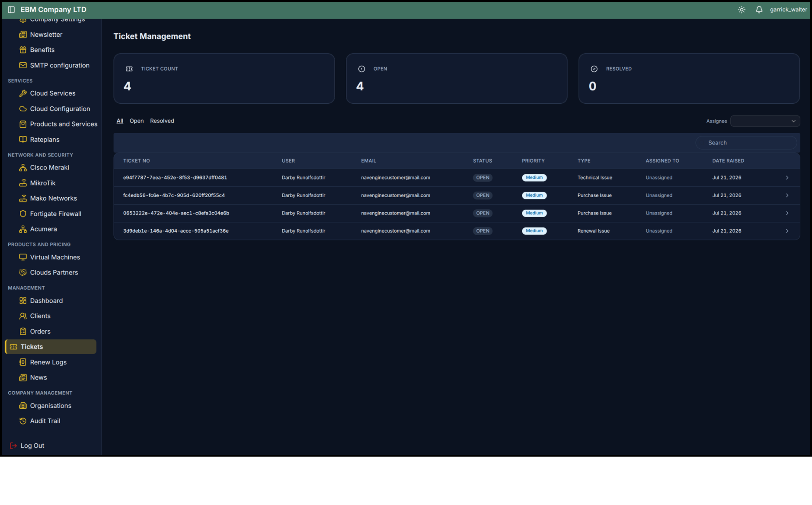This screenshot has height=505, width=812.
Task: Click the Orders clipboard icon
Action: tap(23, 332)
